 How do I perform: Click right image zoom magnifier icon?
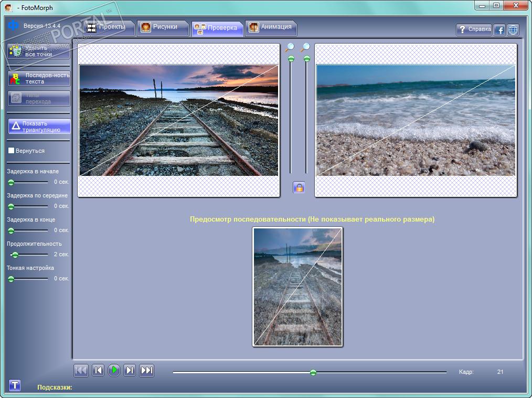[x=305, y=47]
